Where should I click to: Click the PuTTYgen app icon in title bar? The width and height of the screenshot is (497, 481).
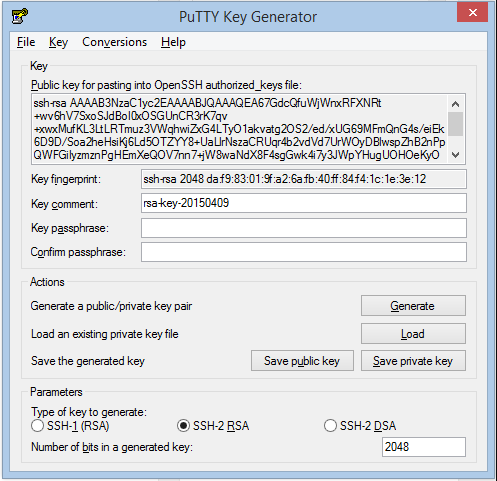coord(19,16)
